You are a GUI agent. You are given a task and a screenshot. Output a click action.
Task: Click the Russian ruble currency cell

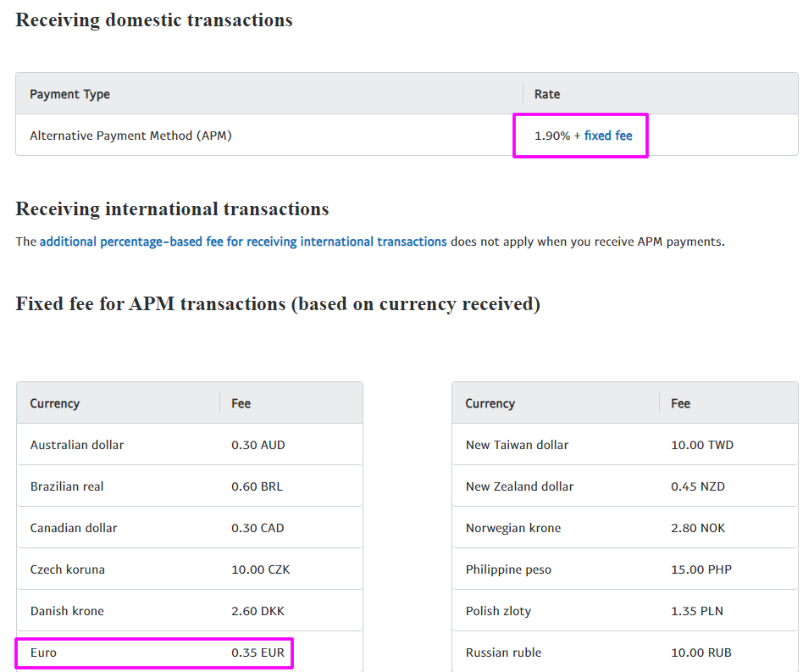coord(503,653)
